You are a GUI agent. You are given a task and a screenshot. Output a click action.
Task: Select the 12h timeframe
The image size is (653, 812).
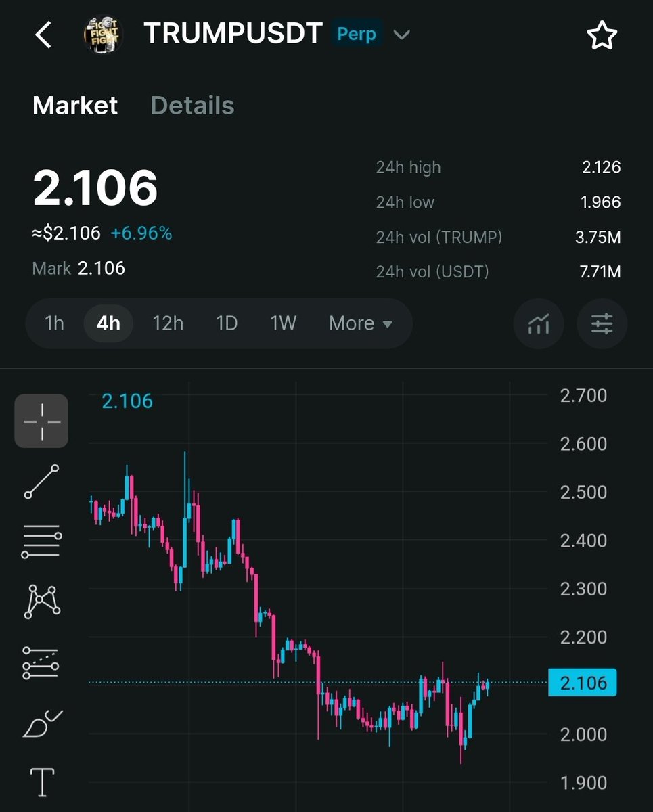[x=168, y=323]
